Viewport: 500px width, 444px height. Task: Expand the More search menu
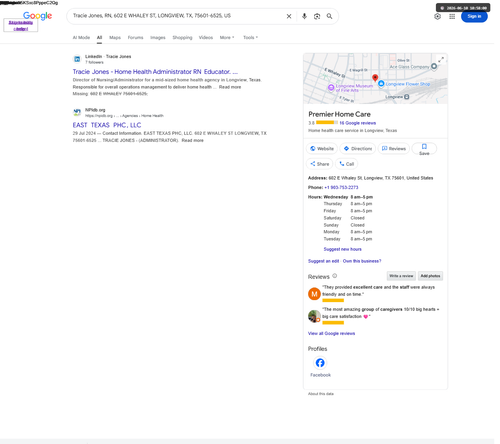pos(227,38)
